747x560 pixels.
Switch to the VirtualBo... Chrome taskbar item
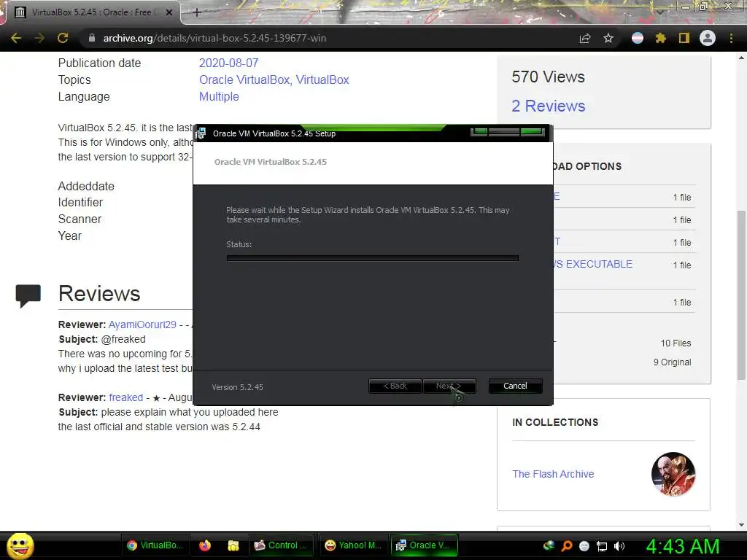[156, 545]
